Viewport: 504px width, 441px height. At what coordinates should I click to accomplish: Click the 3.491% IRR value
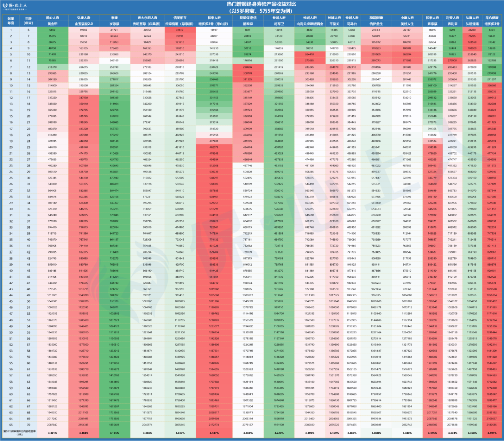click(x=492, y=433)
